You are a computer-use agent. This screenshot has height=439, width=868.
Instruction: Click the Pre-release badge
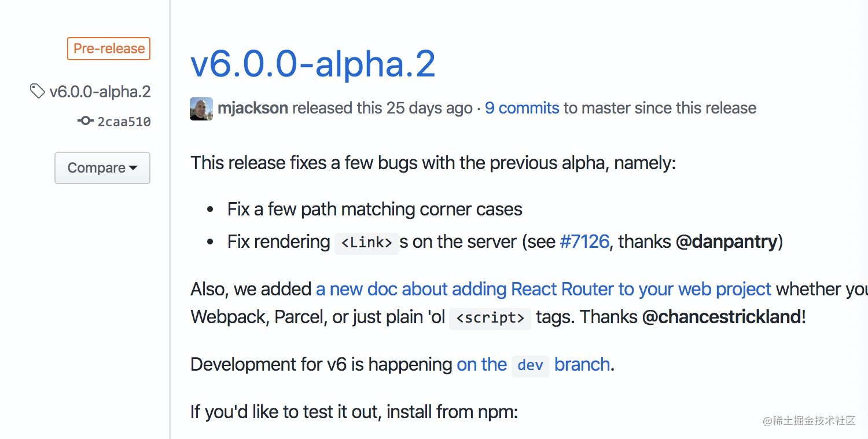109,49
